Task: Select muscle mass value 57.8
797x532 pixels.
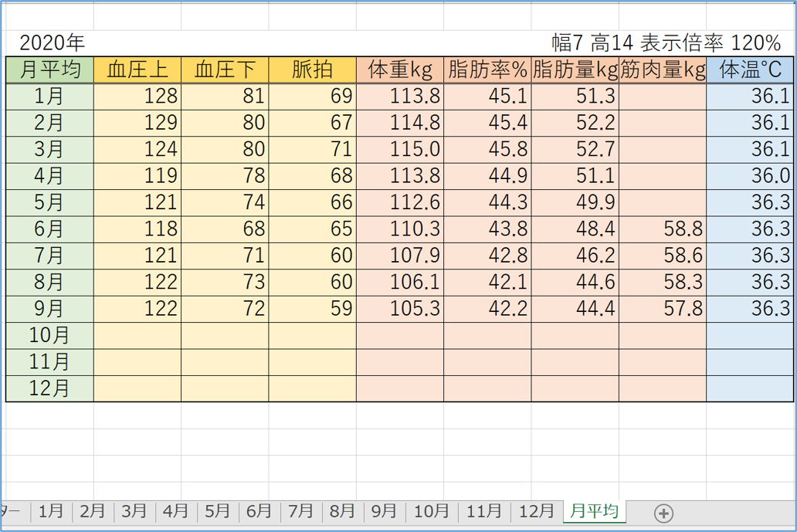Action: click(663, 308)
